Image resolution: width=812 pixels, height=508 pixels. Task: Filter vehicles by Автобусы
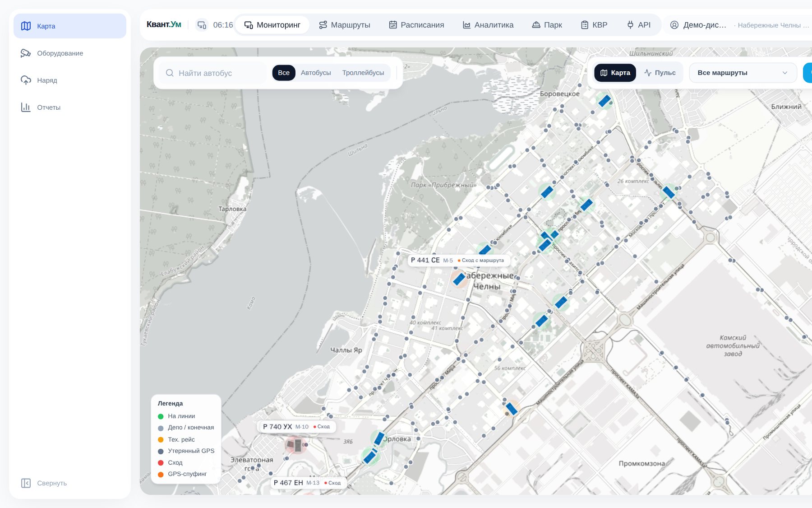tap(316, 73)
